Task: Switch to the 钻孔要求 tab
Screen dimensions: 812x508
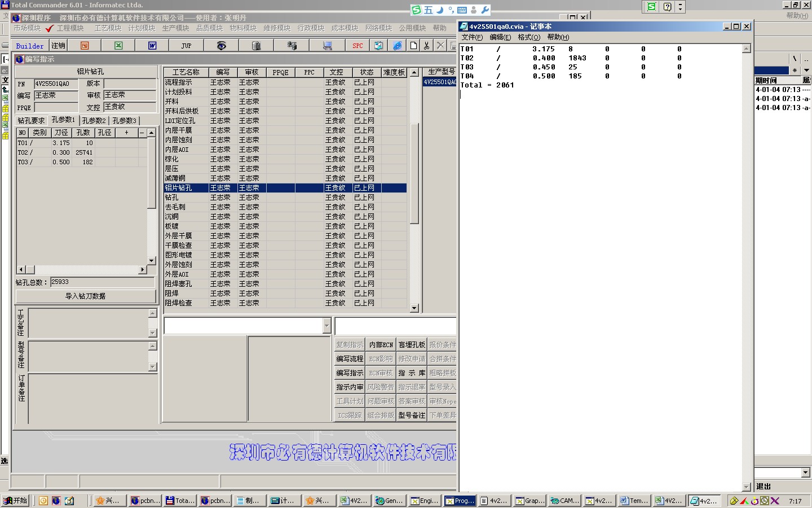Action: [31, 120]
